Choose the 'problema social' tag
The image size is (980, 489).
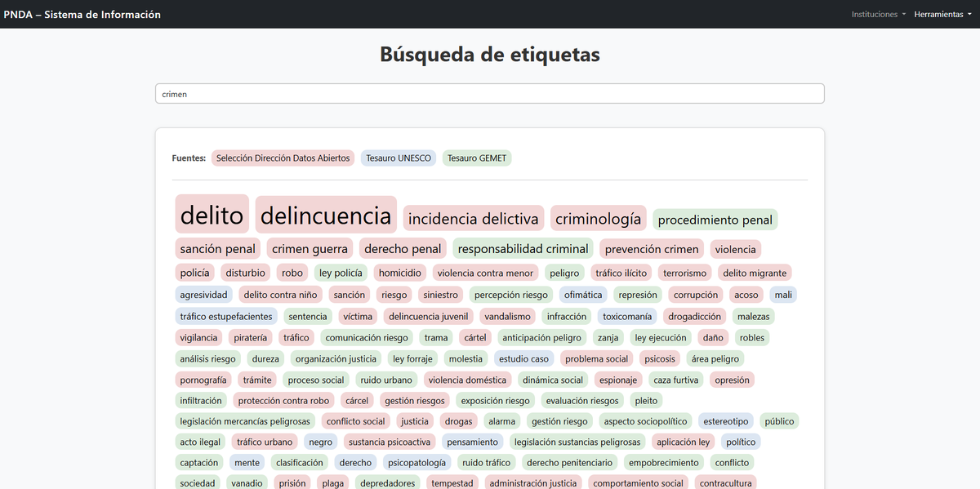[597, 358]
